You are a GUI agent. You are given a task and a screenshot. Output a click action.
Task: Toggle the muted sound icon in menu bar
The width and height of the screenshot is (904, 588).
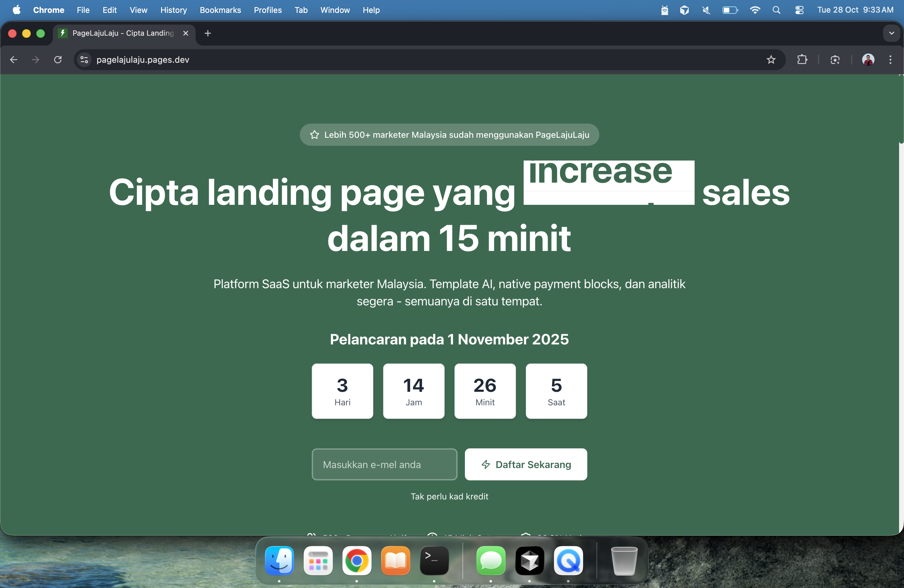point(706,10)
